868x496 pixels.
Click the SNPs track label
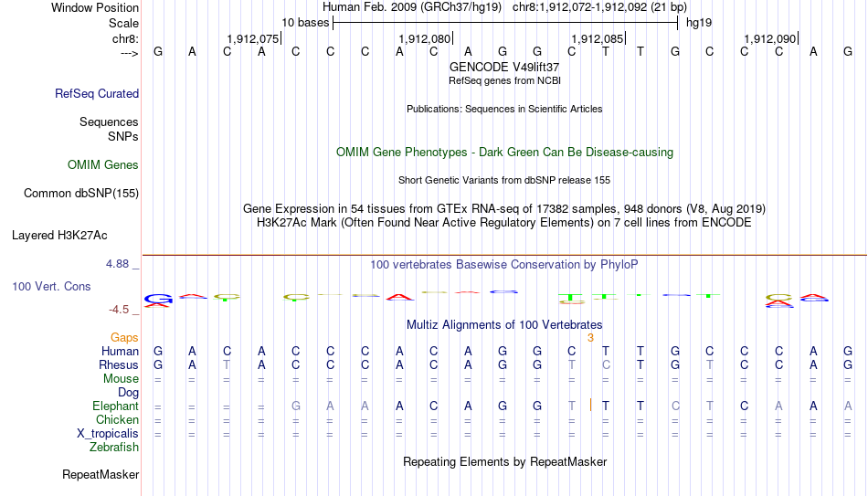[x=123, y=136]
